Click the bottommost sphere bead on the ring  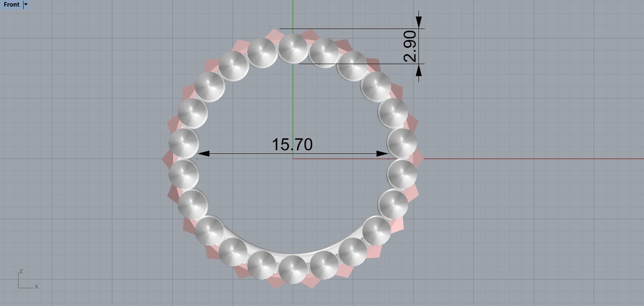coord(293,269)
